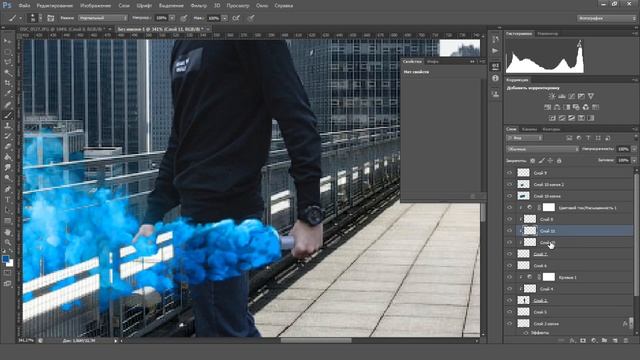Select the History Brush tool
640x360 pixels.
point(8,136)
